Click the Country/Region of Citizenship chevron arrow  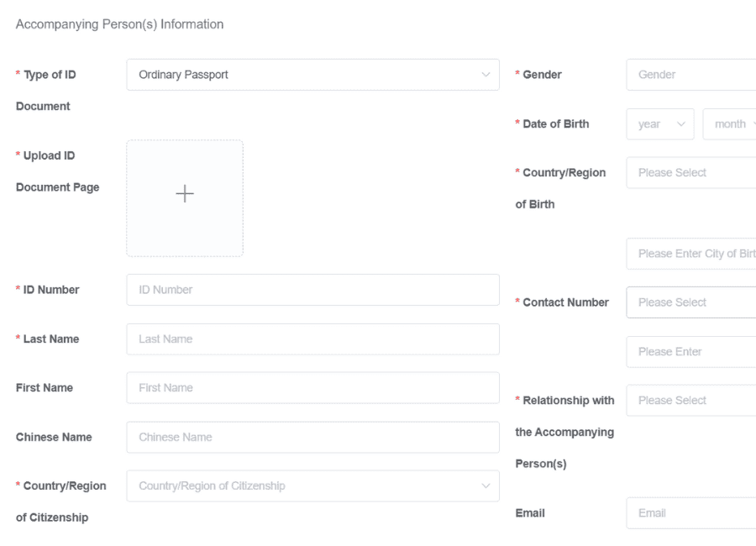486,486
